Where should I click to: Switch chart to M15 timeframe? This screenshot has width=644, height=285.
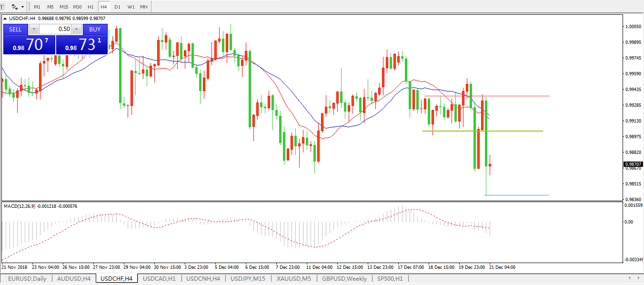[x=63, y=7]
